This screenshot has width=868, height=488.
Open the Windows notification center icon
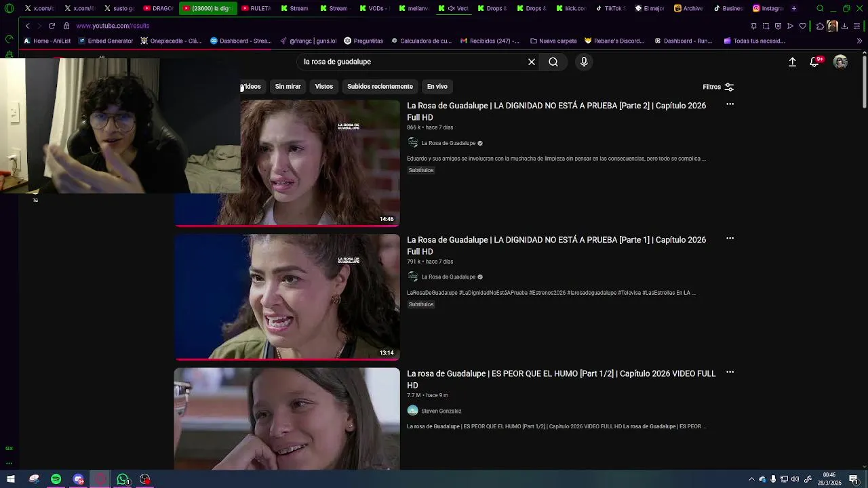(x=854, y=479)
